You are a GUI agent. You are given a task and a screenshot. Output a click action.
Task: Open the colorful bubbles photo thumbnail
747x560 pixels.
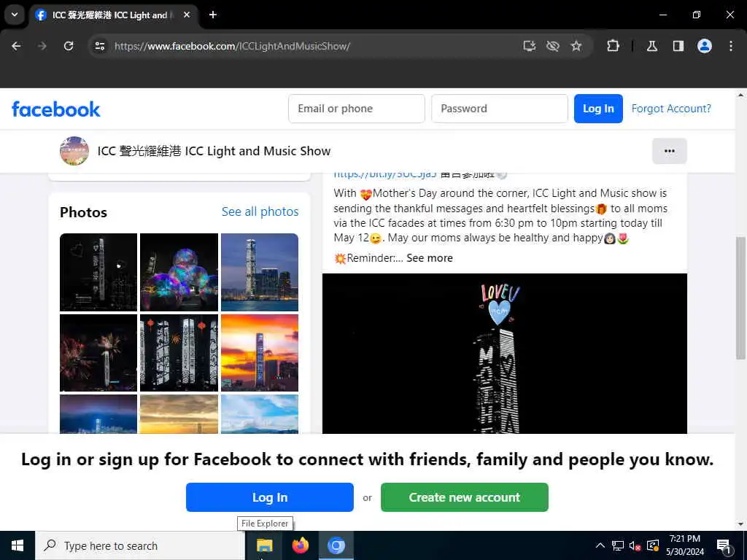point(179,272)
